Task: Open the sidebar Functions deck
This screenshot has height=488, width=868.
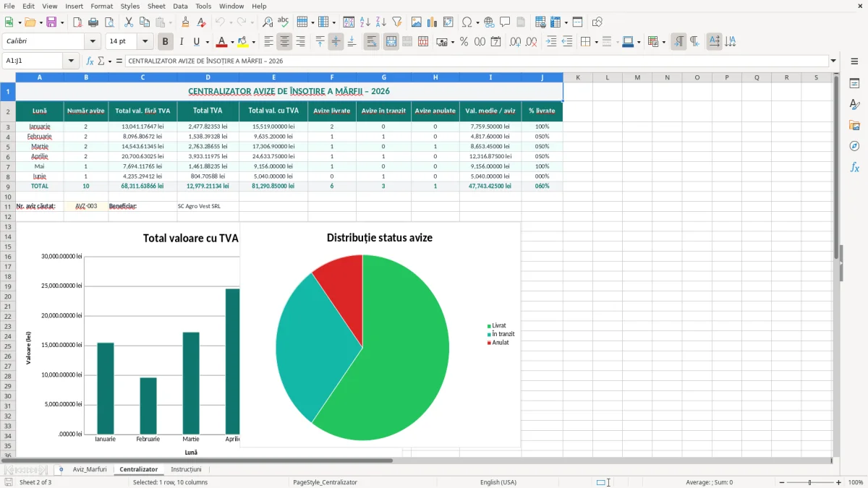Action: pos(854,167)
